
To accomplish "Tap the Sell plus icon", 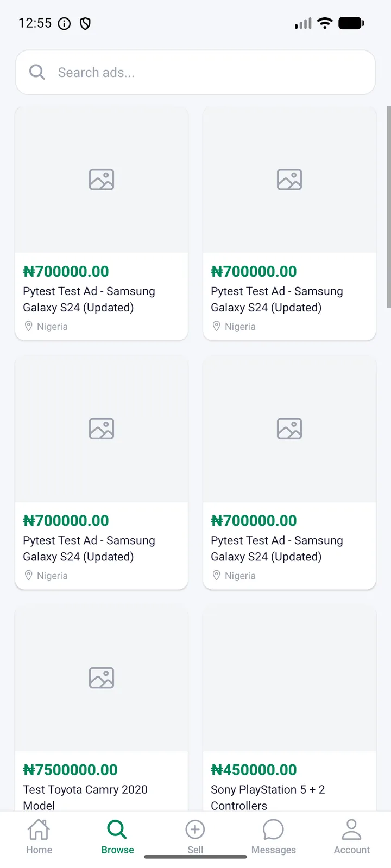I will tap(195, 829).
